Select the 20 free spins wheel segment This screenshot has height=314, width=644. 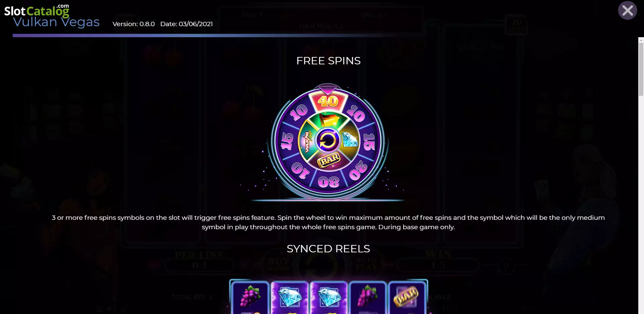(x=358, y=170)
